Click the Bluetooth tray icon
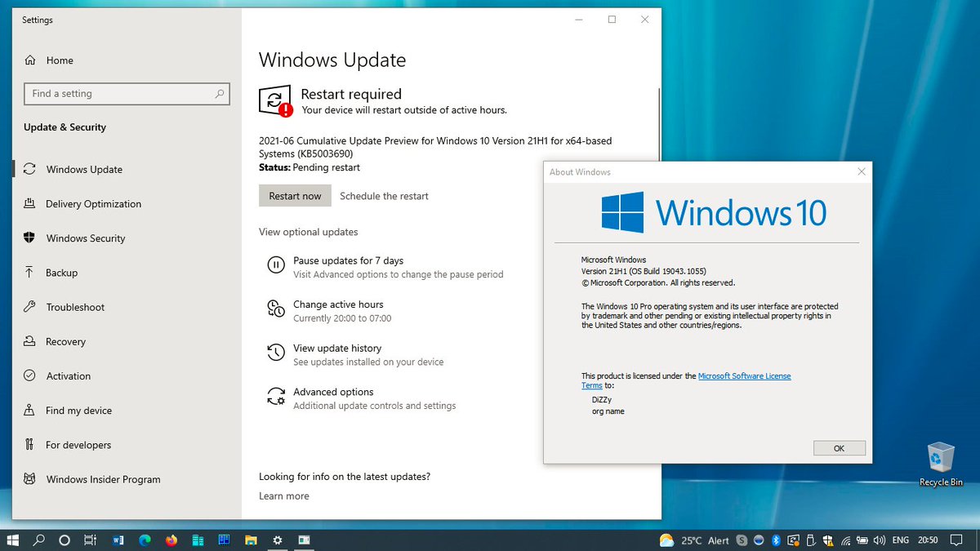 (x=776, y=540)
